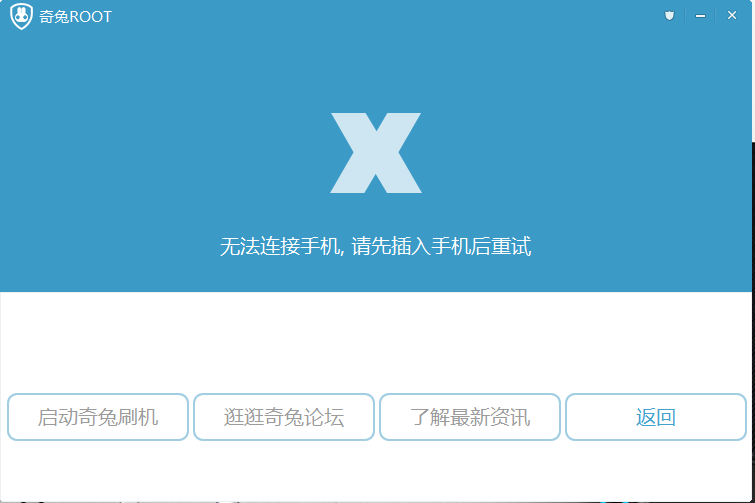This screenshot has height=503, width=755.
Task: Click the 无法连接手机 error message text
Action: coord(281,246)
